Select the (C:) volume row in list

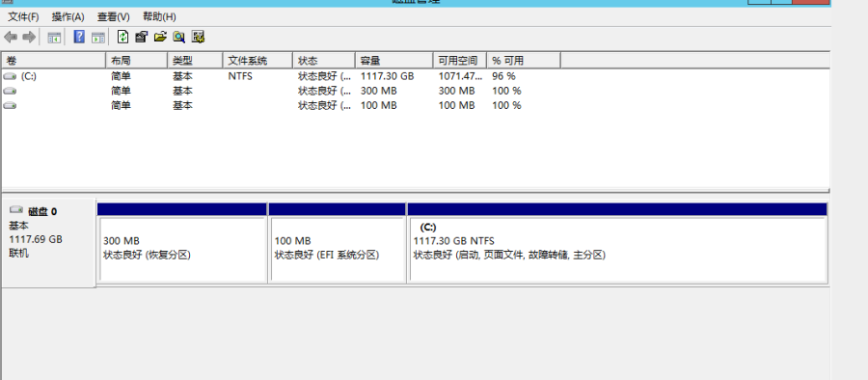[415, 76]
